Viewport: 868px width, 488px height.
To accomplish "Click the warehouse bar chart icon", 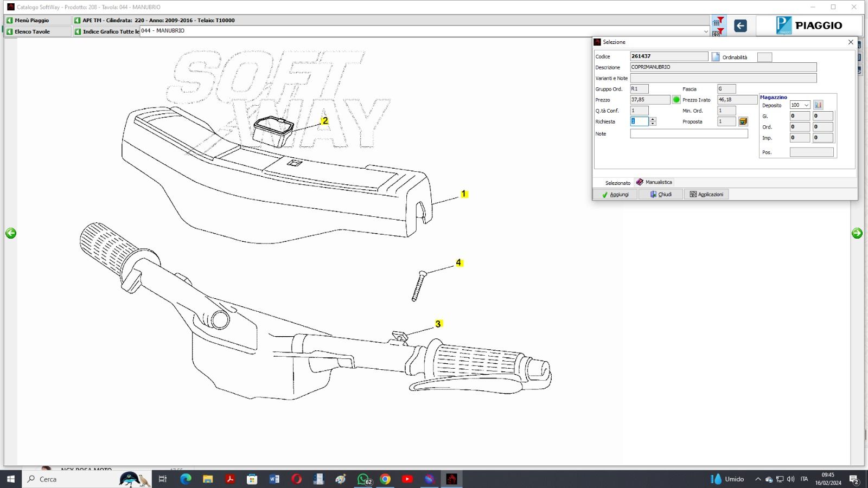I will (x=818, y=105).
